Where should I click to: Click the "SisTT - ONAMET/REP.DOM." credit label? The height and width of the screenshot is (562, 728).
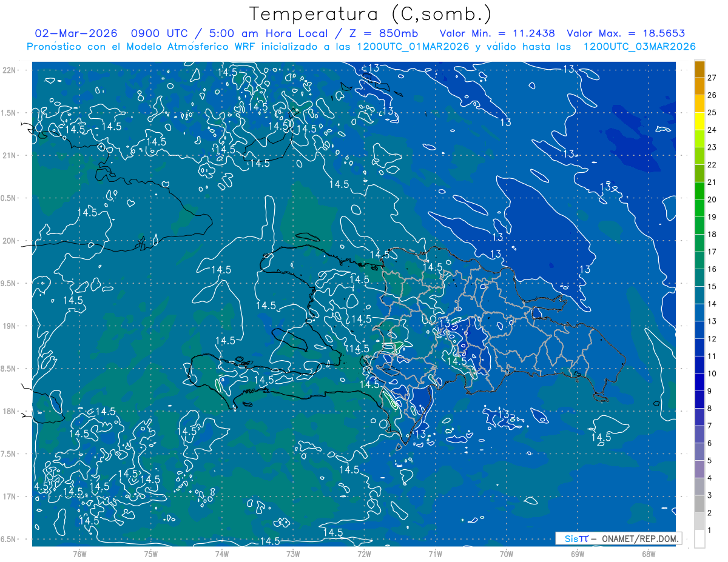619,538
